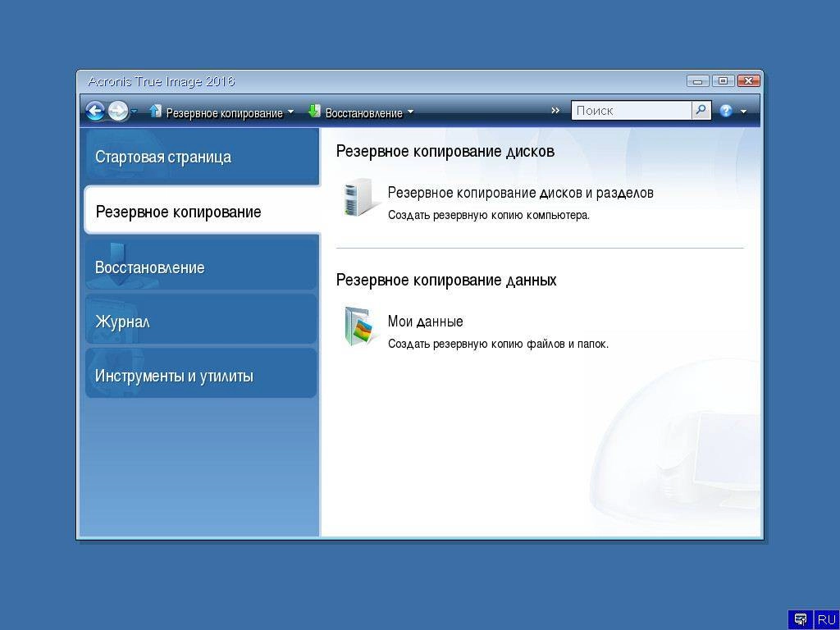
Task: Click the Резервное копирование toolbar icon
Action: click(x=155, y=111)
